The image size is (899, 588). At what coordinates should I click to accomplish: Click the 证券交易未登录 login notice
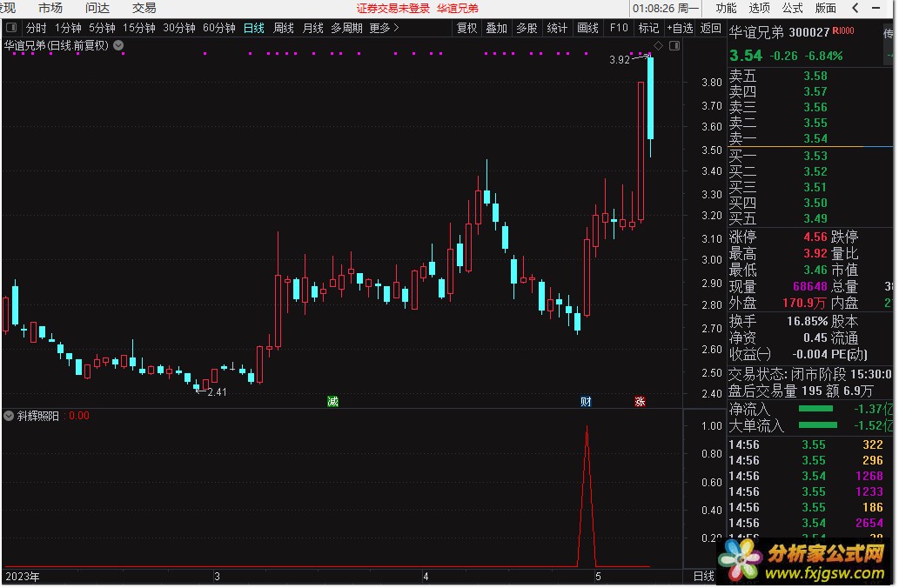click(392, 8)
